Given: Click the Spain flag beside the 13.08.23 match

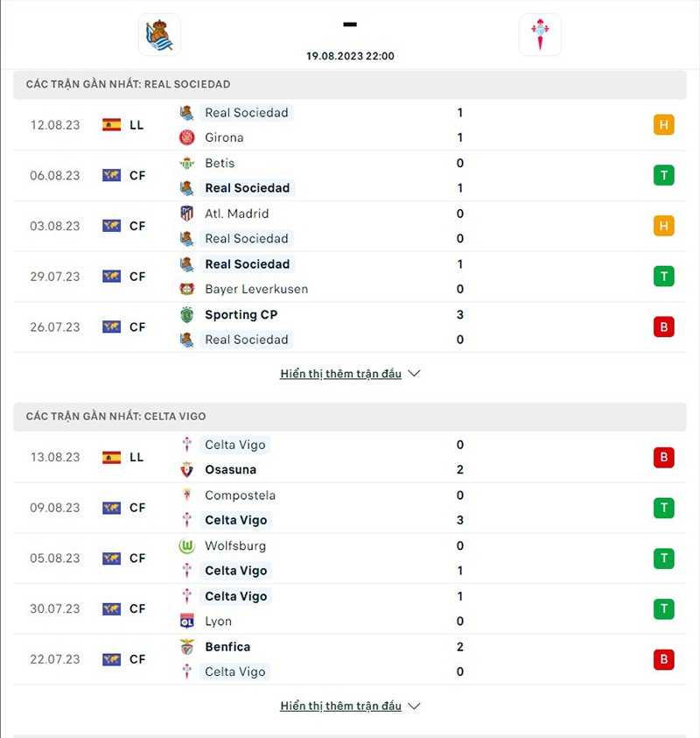Looking at the screenshot, I should coord(111,457).
